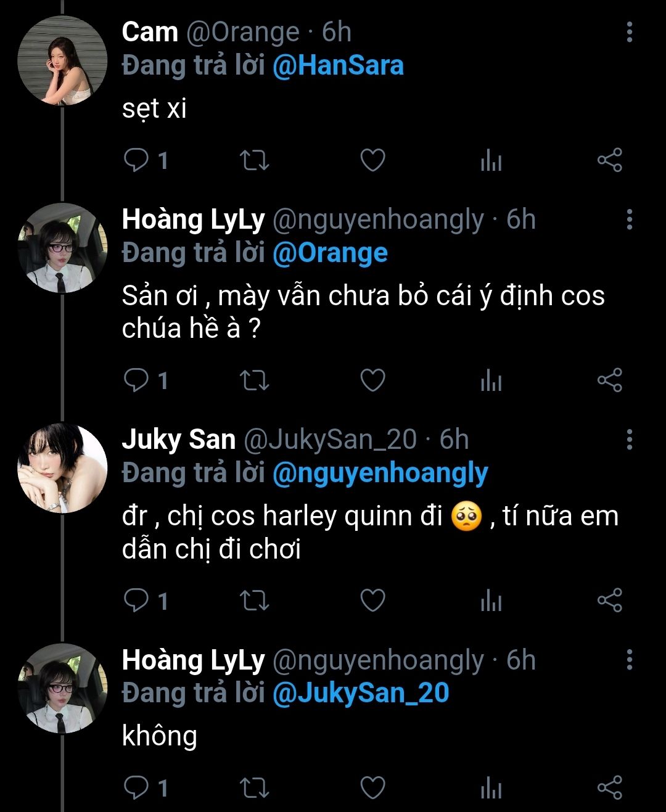Viewport: 666px width, 812px height.
Task: Share Cam's "sẹt xi" tweet
Action: pyautogui.click(x=609, y=161)
